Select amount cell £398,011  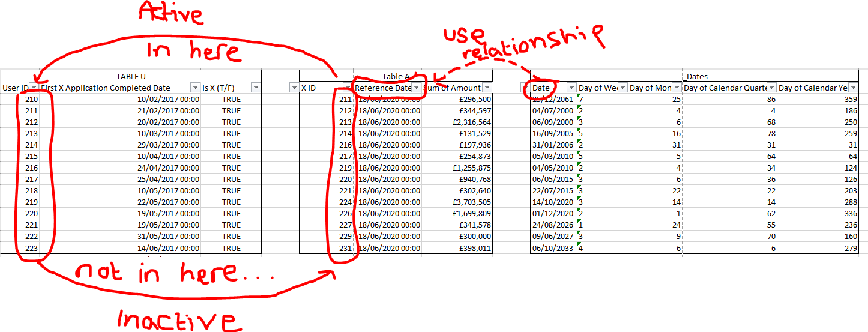point(457,248)
